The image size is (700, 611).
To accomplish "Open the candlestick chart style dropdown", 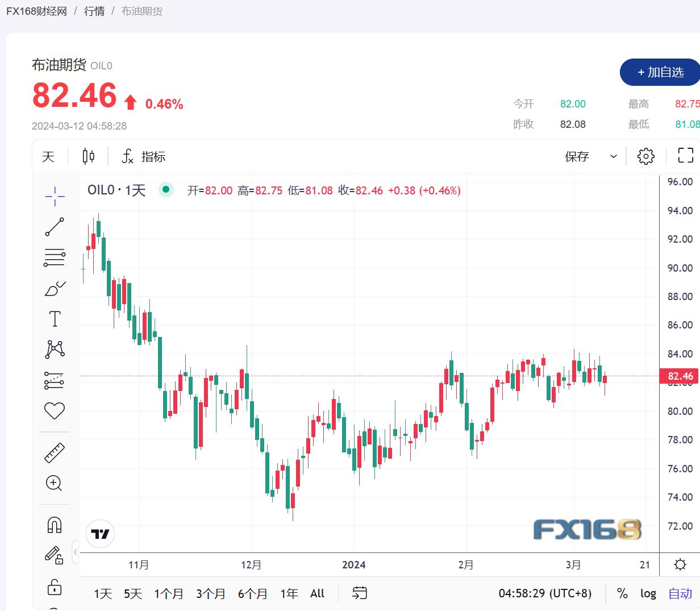I will pyautogui.click(x=89, y=156).
